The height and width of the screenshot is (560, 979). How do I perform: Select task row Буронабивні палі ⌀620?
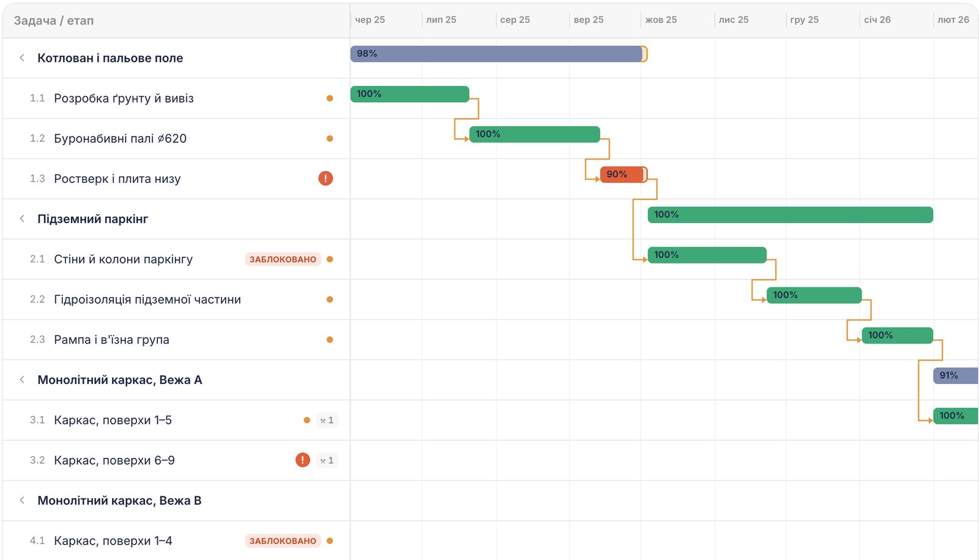point(176,139)
